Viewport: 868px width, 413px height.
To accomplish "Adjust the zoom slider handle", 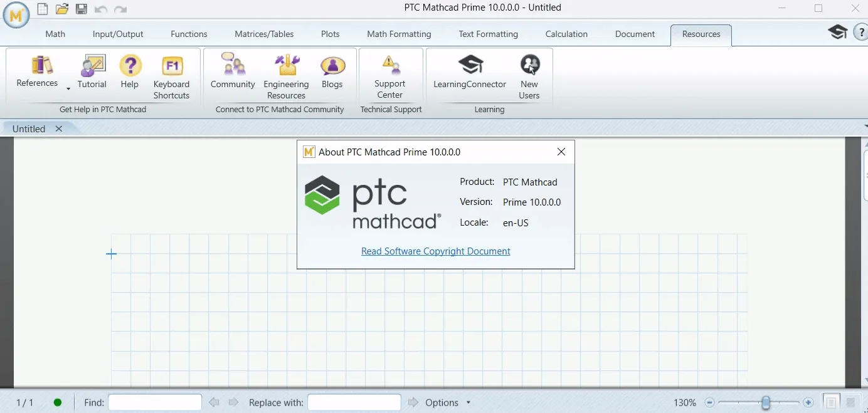I will coord(766,402).
